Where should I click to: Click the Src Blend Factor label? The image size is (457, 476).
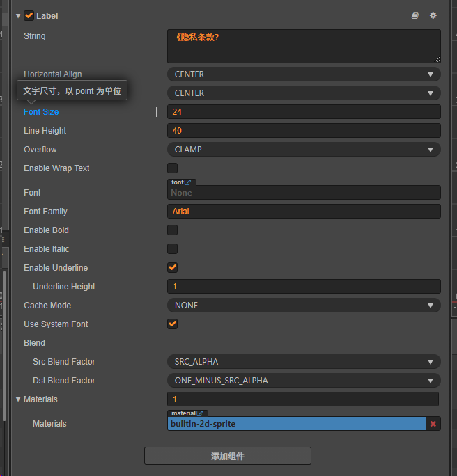click(x=64, y=362)
